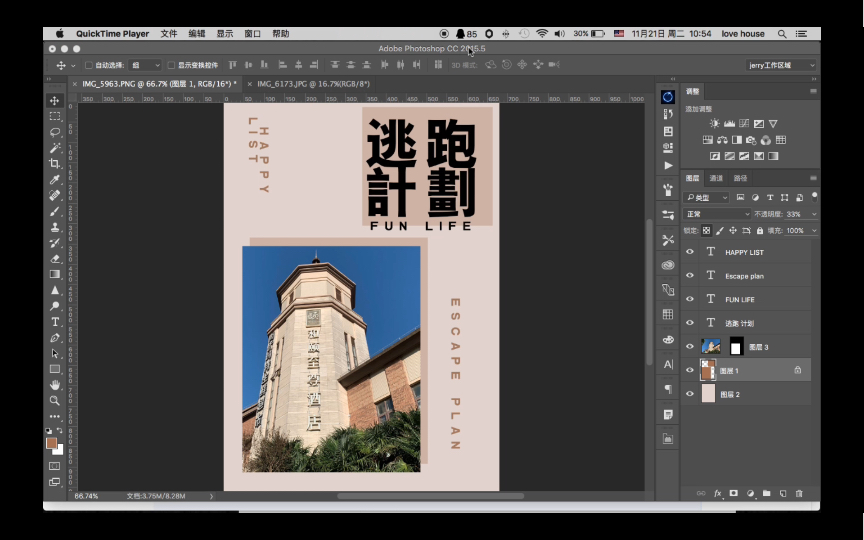Screen dimensions: 864x540
Task: Switch to the 通道 channels tab
Action: pos(716,178)
